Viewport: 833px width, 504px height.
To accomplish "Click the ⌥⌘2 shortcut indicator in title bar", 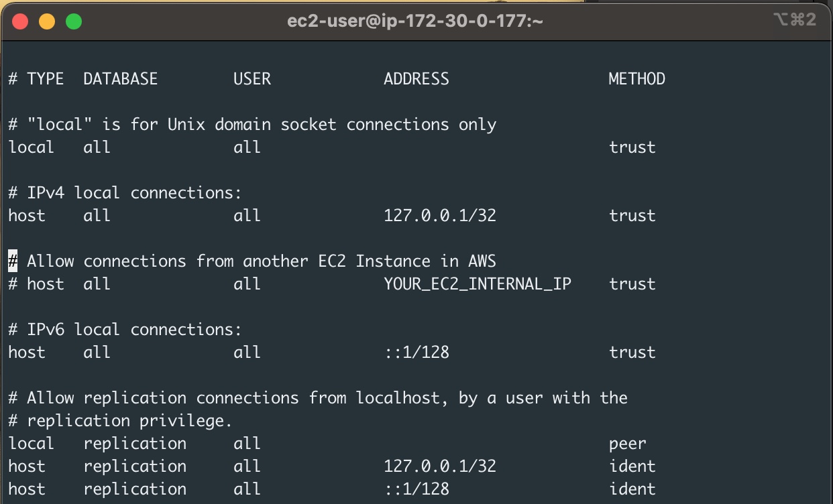I will tap(794, 20).
